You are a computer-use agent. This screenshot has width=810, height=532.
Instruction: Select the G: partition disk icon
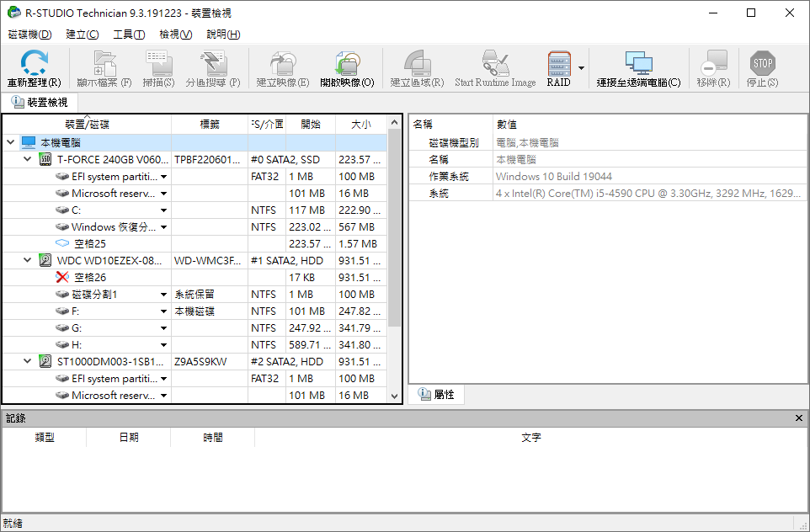(x=62, y=328)
